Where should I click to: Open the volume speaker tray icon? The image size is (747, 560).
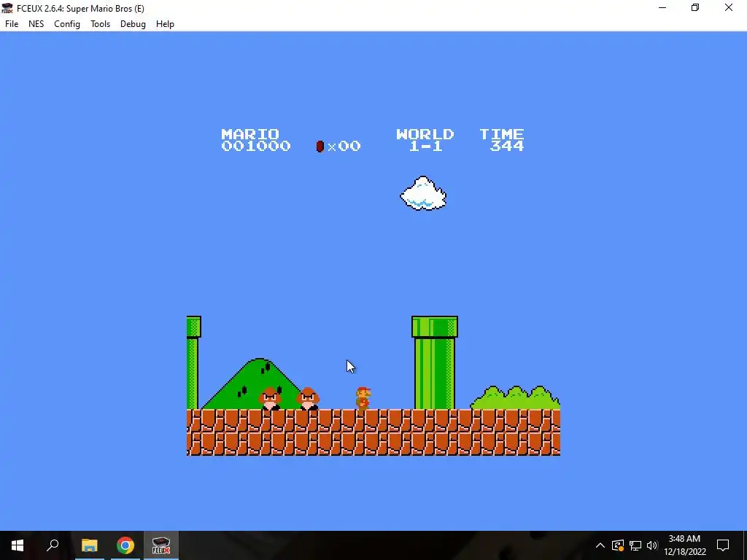[652, 545]
